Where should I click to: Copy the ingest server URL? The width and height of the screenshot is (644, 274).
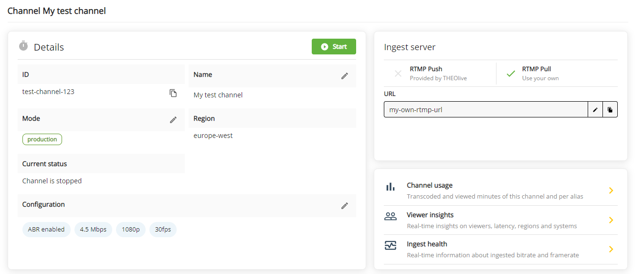[610, 110]
